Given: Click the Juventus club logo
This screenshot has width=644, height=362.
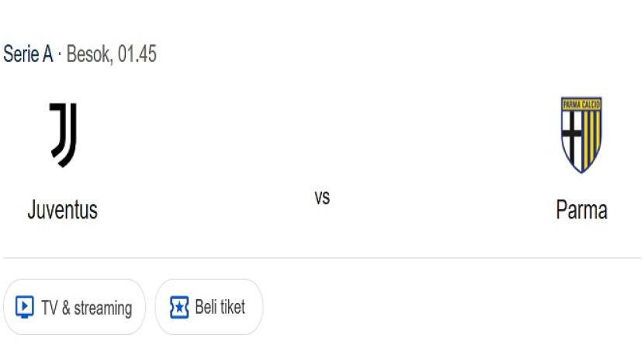Looking at the screenshot, I should click(63, 135).
